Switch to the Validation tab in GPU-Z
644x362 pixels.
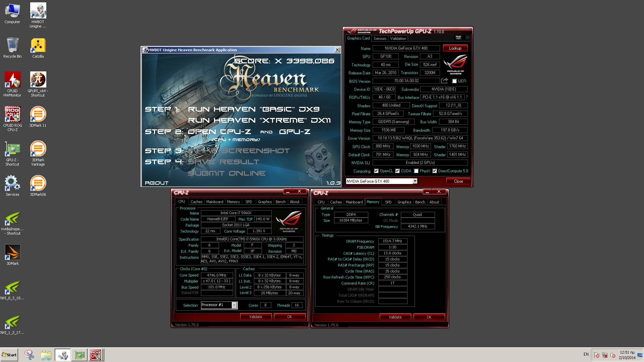(398, 39)
